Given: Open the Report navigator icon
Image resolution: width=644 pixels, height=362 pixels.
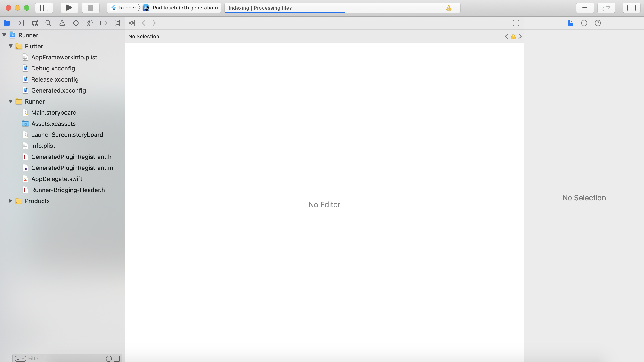Looking at the screenshot, I should (x=117, y=23).
